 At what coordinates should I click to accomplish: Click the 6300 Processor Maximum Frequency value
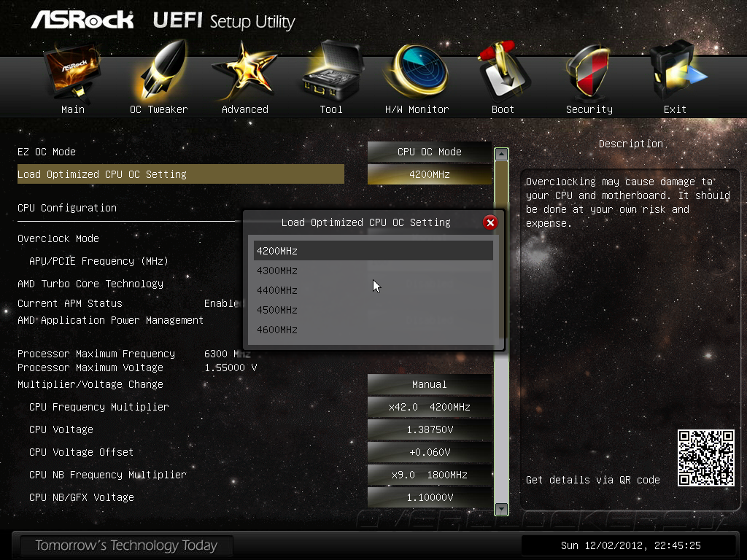(x=216, y=354)
